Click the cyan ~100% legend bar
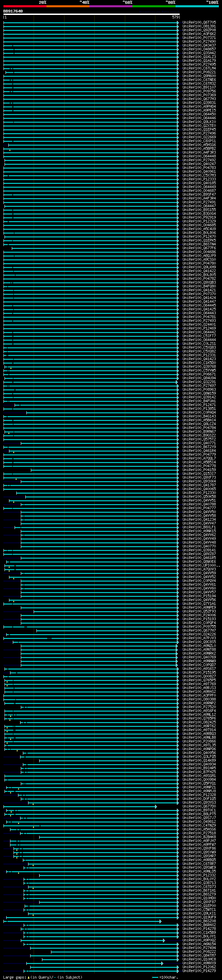The width and height of the screenshot is (222, 980). [x=197, y=7]
